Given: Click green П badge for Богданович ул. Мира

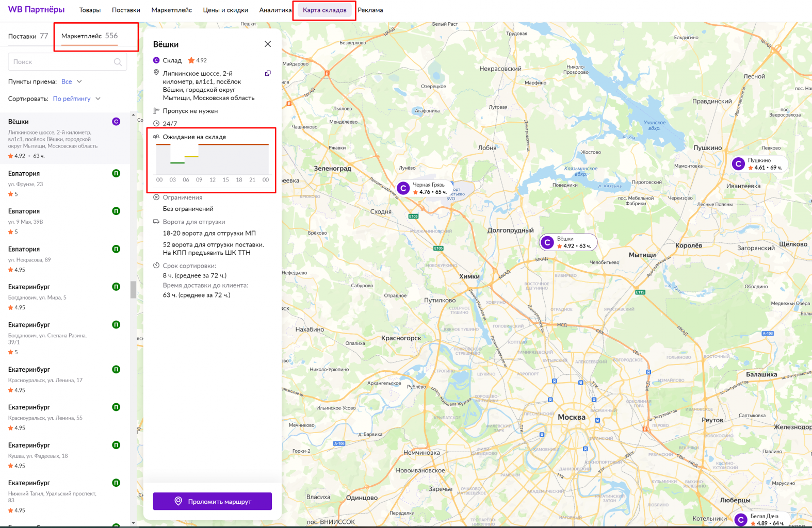Looking at the screenshot, I should click(x=116, y=287).
